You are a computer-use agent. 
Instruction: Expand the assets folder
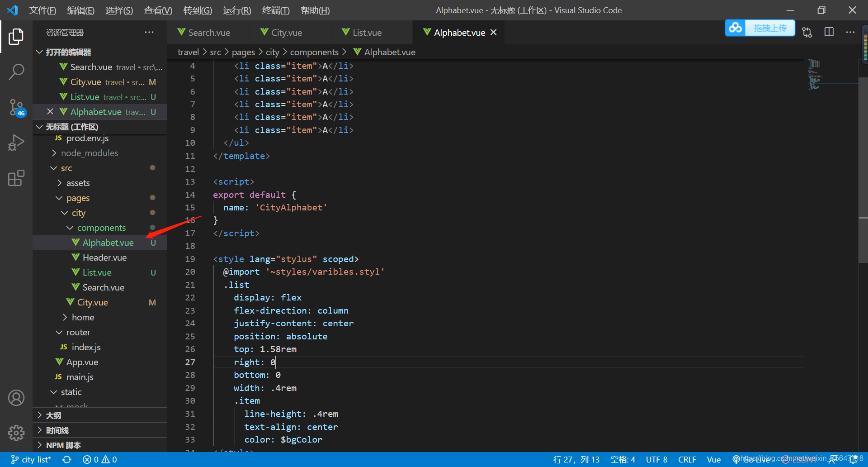99,183
